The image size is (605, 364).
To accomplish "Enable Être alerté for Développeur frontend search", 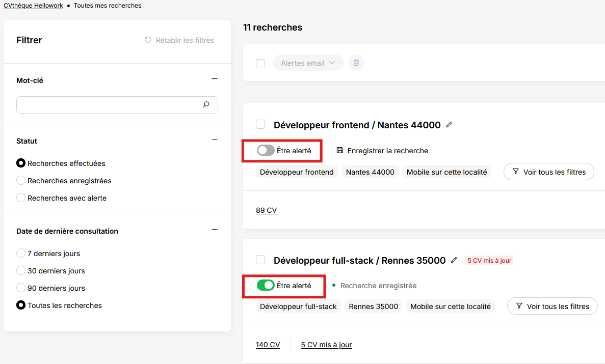I will tap(266, 150).
